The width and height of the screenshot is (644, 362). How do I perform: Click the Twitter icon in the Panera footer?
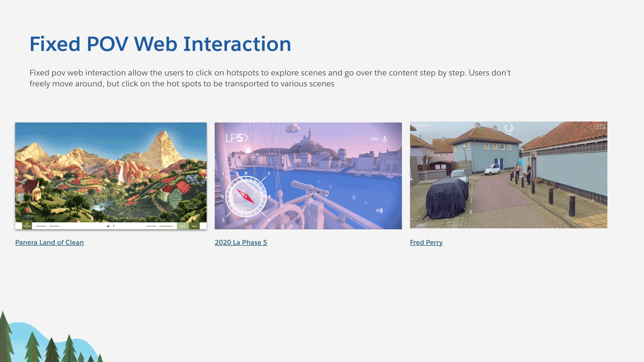tap(108, 226)
